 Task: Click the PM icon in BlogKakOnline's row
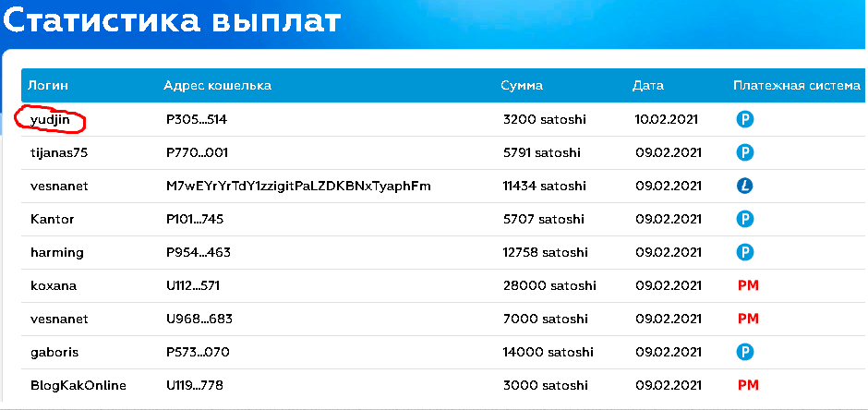[748, 385]
